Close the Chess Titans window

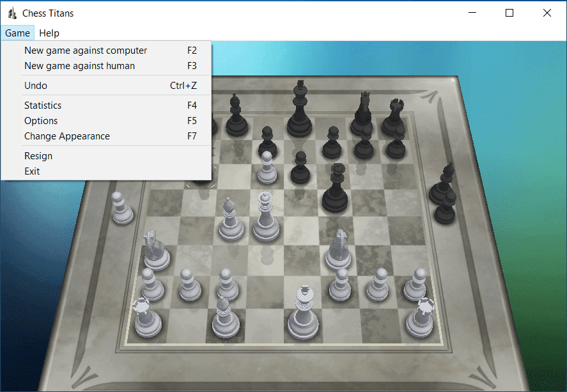(547, 13)
